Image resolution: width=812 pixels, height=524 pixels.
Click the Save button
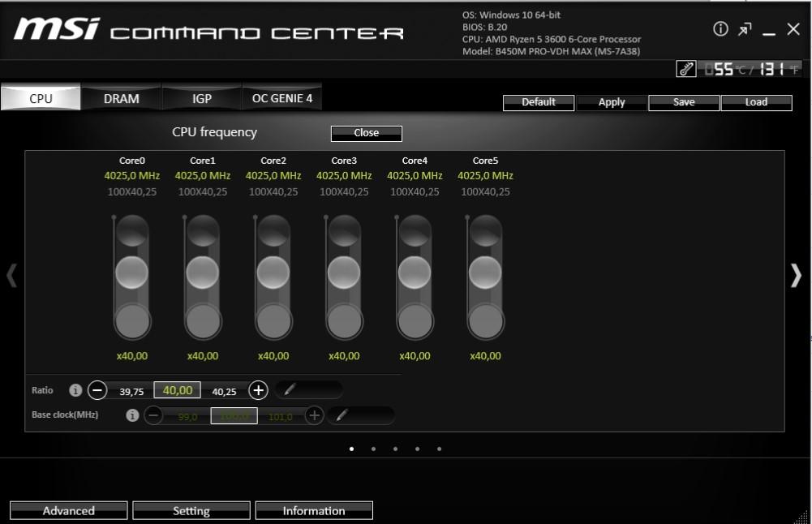(684, 102)
